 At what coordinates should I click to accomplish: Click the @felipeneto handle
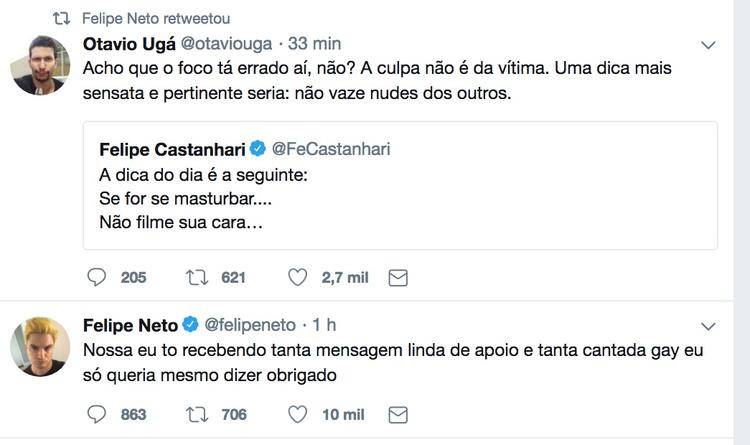250,325
